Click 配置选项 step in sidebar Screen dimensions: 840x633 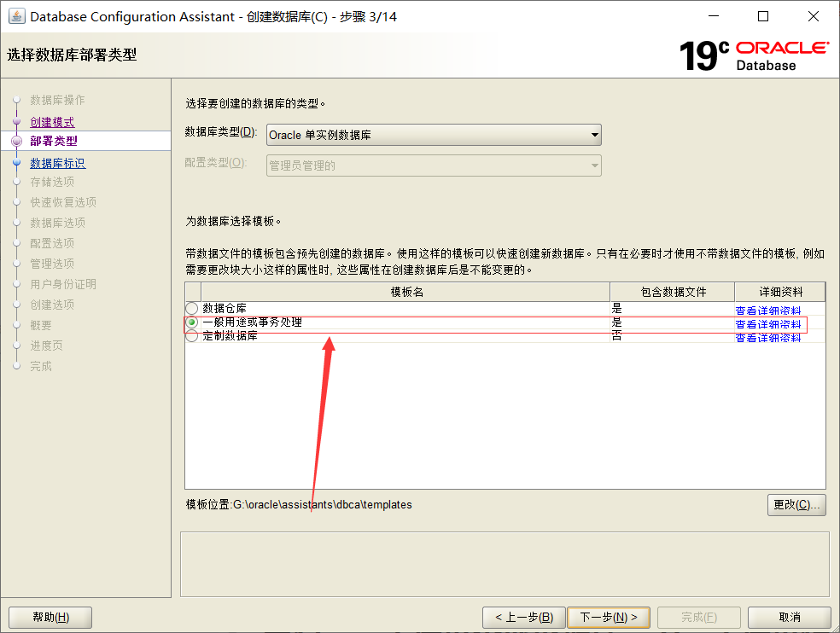coord(52,243)
